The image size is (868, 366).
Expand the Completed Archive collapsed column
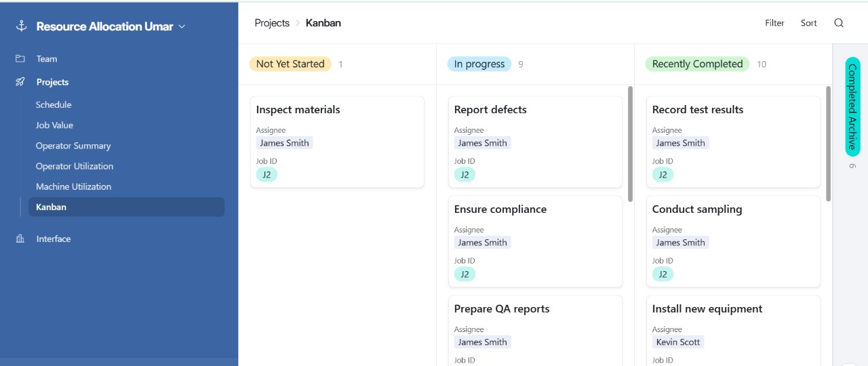click(x=852, y=106)
